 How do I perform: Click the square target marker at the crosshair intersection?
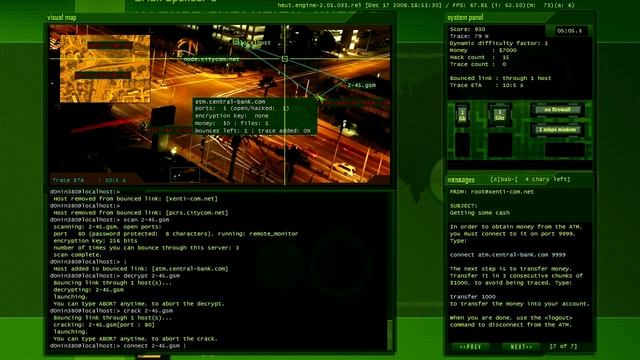(x=284, y=59)
